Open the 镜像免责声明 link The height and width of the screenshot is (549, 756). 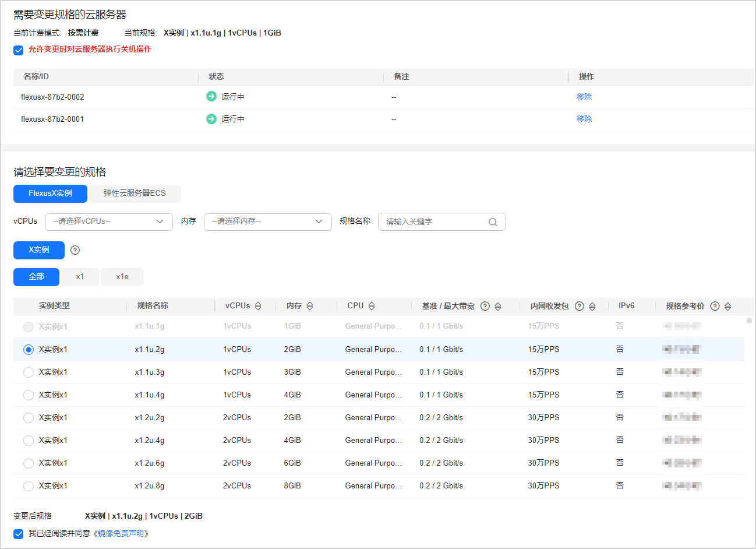tap(121, 534)
